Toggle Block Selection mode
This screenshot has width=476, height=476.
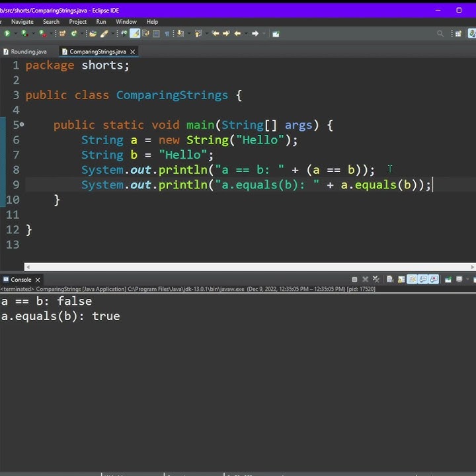pyautogui.click(x=156, y=34)
